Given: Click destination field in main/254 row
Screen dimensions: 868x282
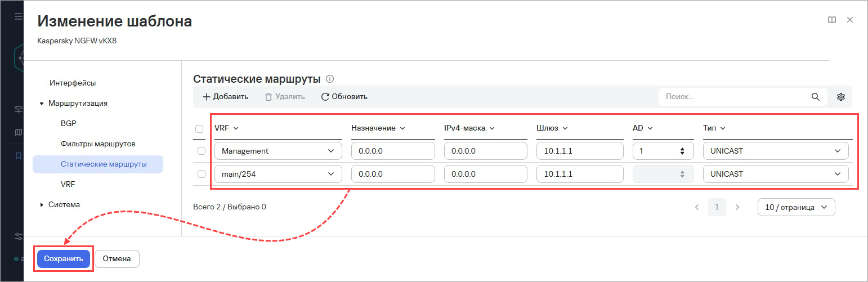Looking at the screenshot, I should tap(393, 174).
